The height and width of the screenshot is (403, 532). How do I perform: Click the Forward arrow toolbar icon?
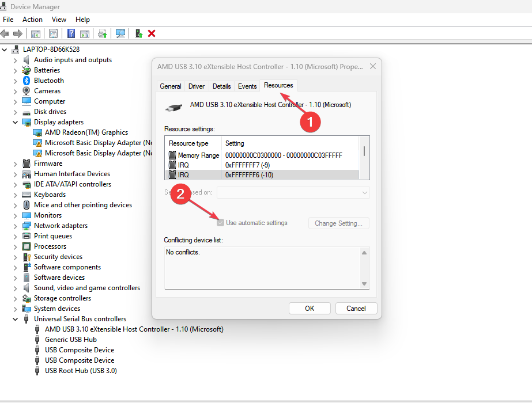[x=18, y=33]
